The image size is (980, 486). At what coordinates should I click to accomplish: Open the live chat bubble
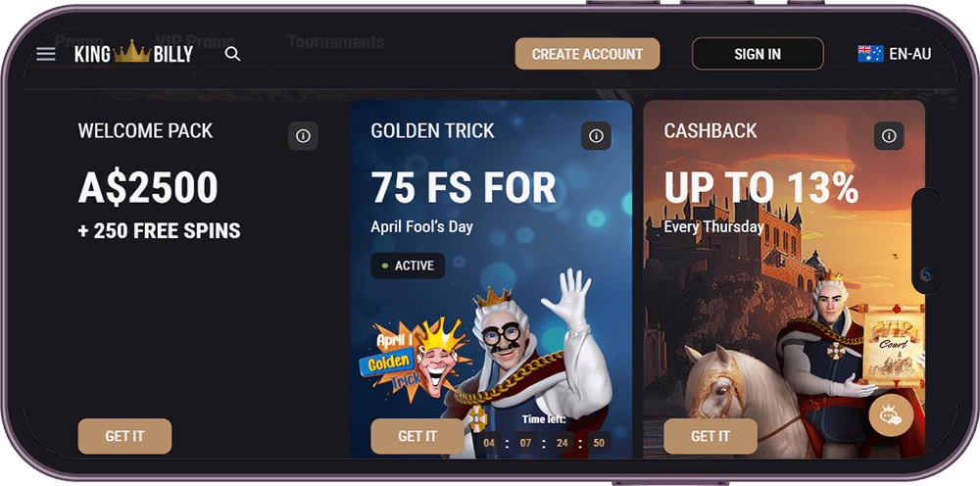click(x=891, y=415)
